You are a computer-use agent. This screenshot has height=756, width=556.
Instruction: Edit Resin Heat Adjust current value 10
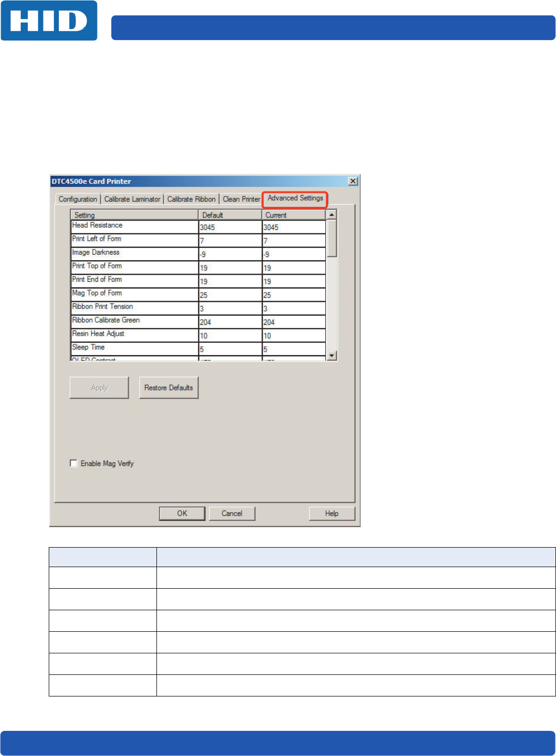pyautogui.click(x=294, y=336)
